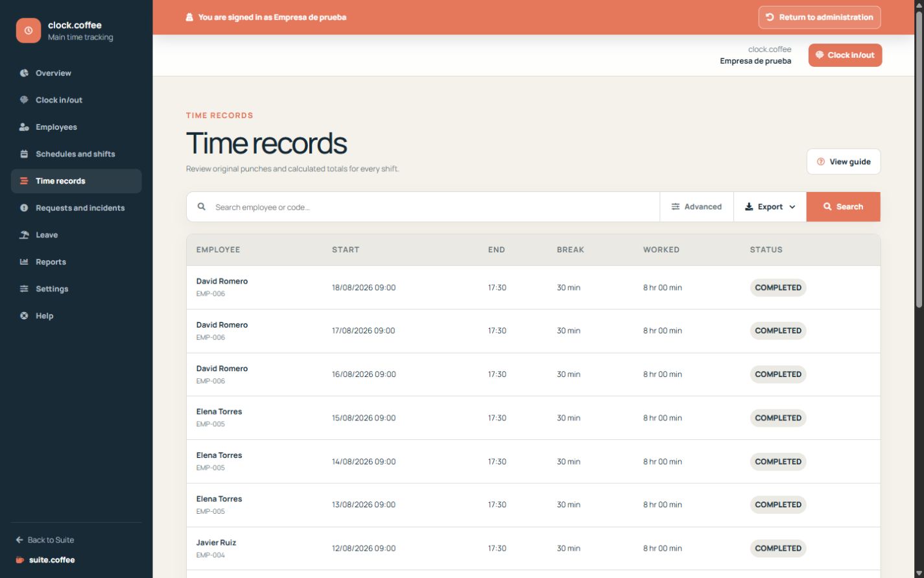
Task: Click the EMPLOYEE column header
Action: (219, 250)
